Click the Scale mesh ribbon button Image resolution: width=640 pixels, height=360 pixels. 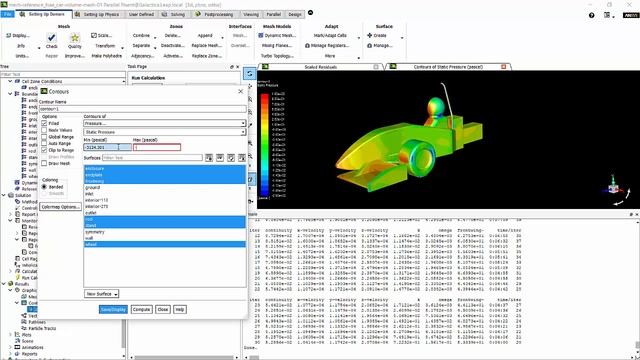(101, 36)
